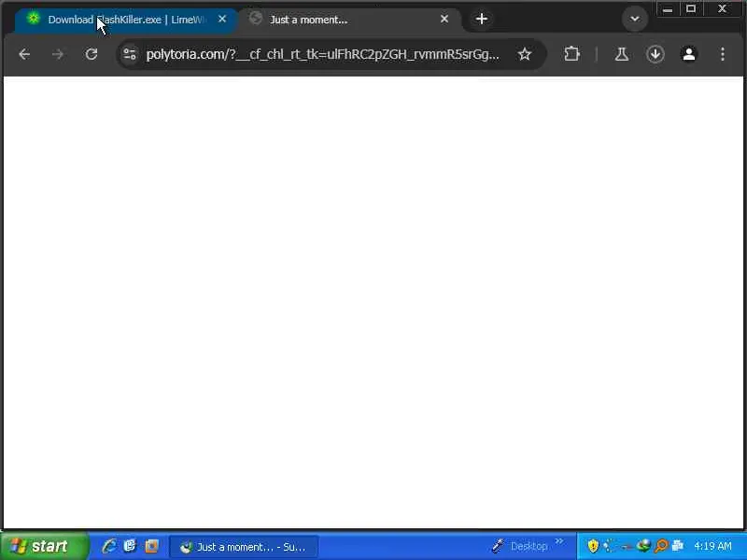Bookmark this page with the star
Viewport: 747px width, 560px height.
pos(525,54)
